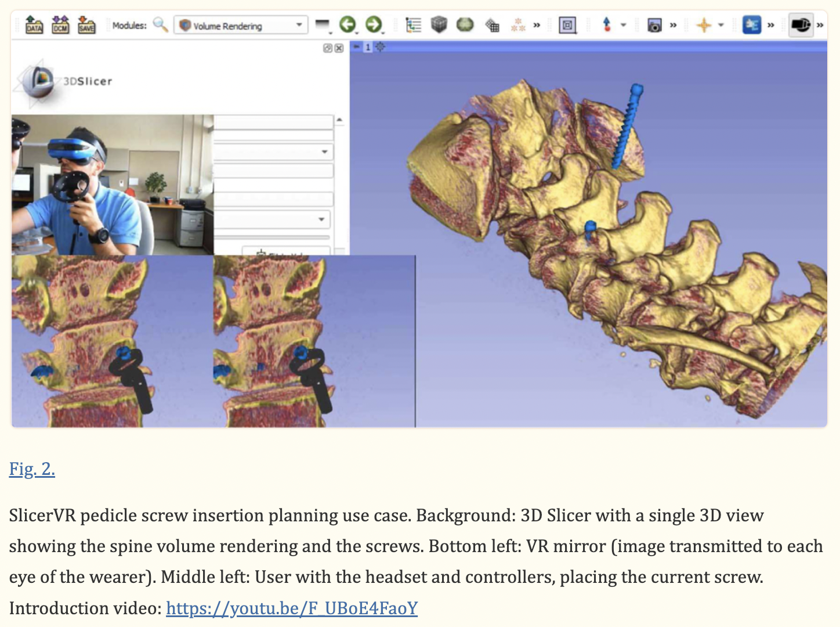The image size is (840, 627).
Task: Open the view layout selector menu
Action: click(x=567, y=25)
